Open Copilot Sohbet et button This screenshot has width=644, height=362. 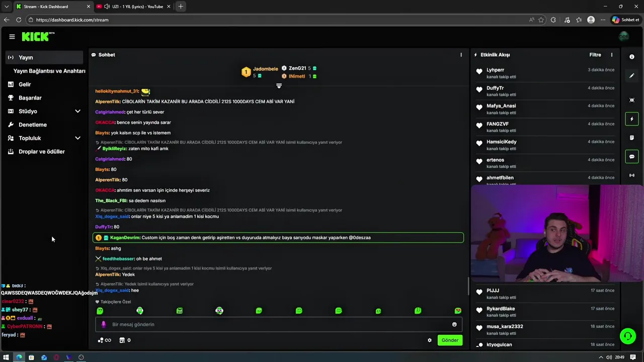point(625,20)
